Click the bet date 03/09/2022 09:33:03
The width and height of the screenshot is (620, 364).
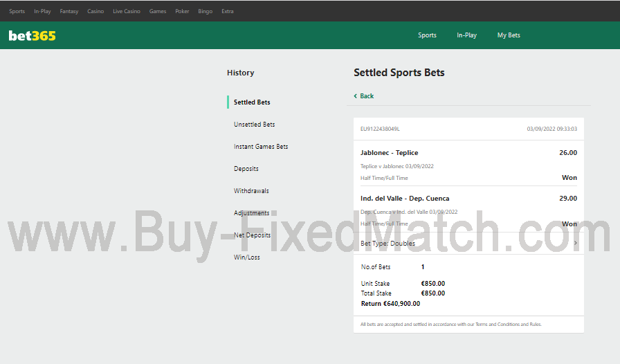point(552,129)
